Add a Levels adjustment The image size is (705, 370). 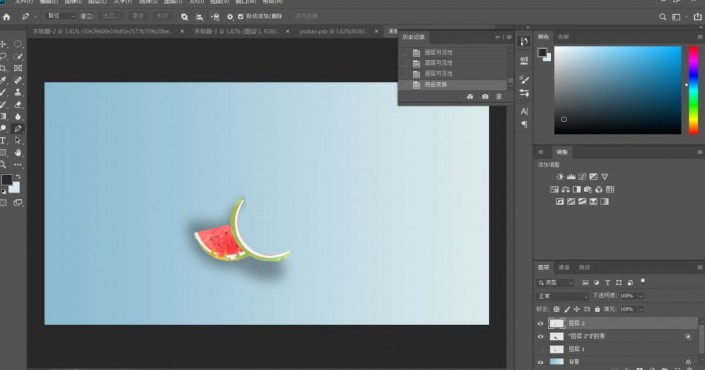[571, 177]
